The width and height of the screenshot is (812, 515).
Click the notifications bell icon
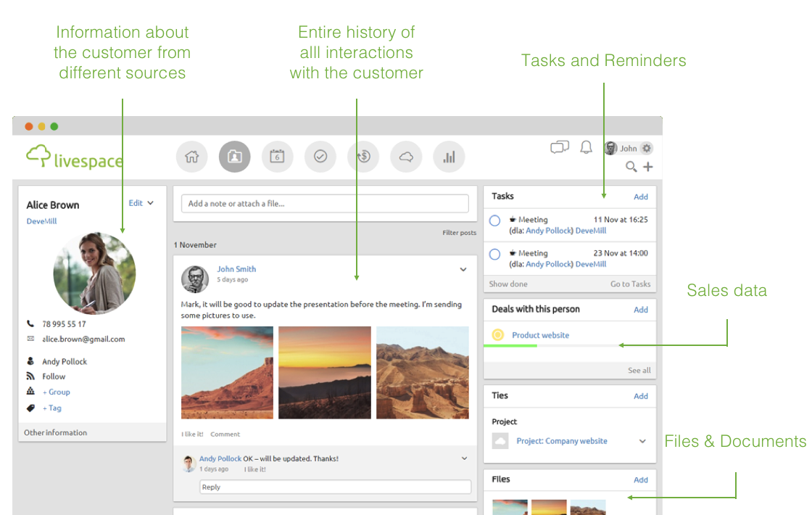point(586,147)
